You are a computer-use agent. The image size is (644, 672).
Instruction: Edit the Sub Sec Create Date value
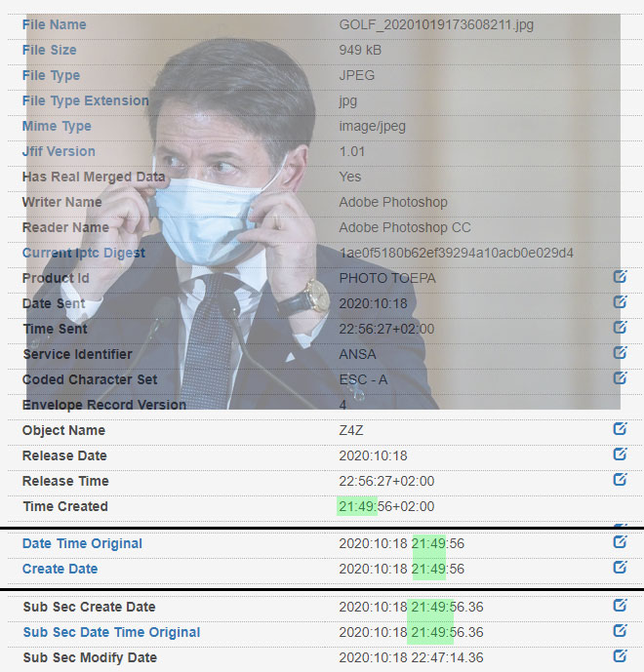(620, 605)
